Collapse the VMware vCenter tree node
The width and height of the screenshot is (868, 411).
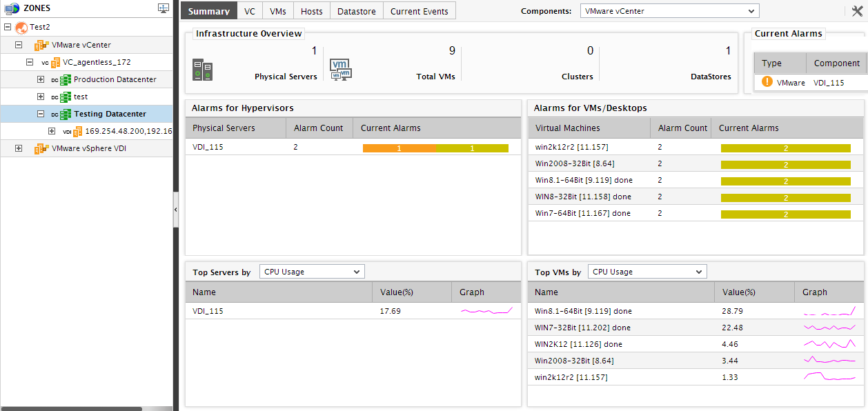pyautogui.click(x=19, y=45)
